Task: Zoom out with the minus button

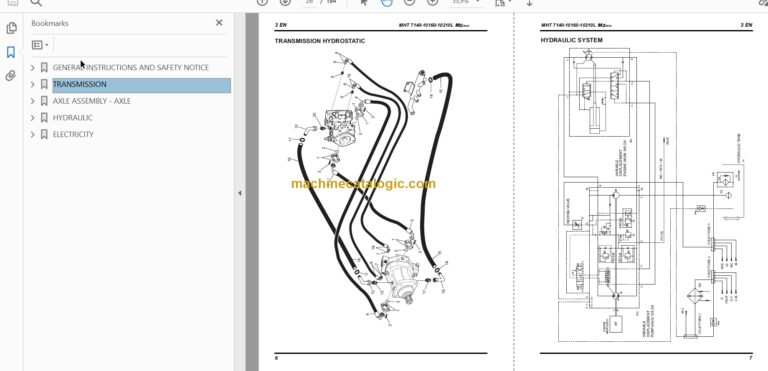Action: tap(409, 2)
